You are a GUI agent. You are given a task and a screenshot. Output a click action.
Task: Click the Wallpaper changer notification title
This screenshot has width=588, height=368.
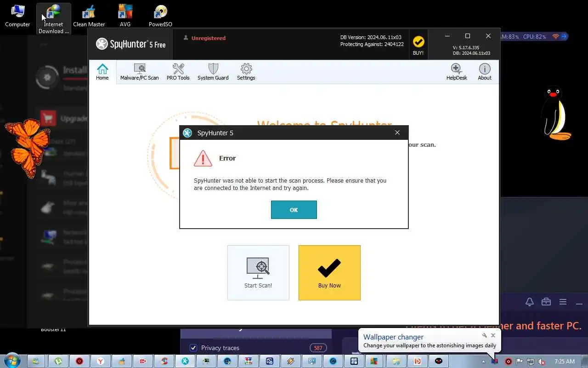(x=393, y=337)
